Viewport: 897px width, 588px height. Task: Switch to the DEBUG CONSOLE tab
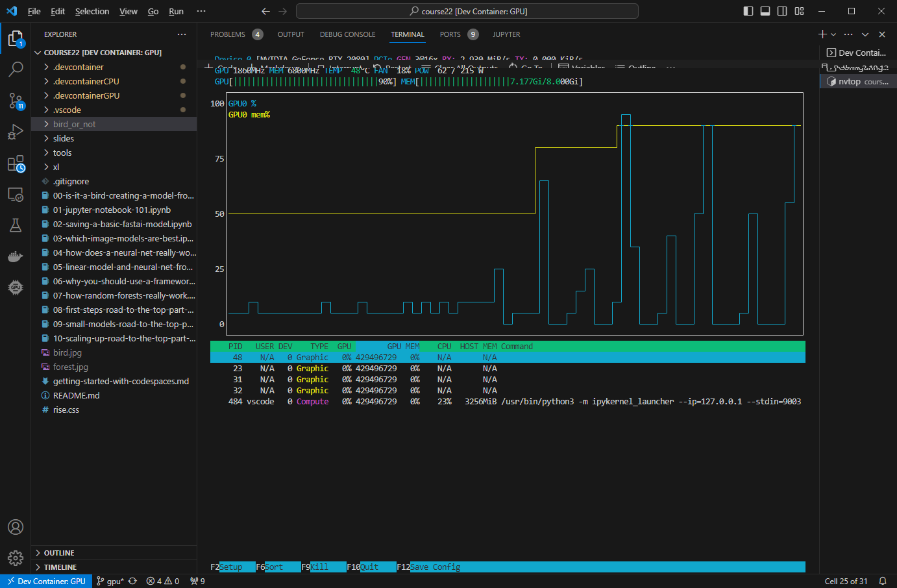[347, 34]
